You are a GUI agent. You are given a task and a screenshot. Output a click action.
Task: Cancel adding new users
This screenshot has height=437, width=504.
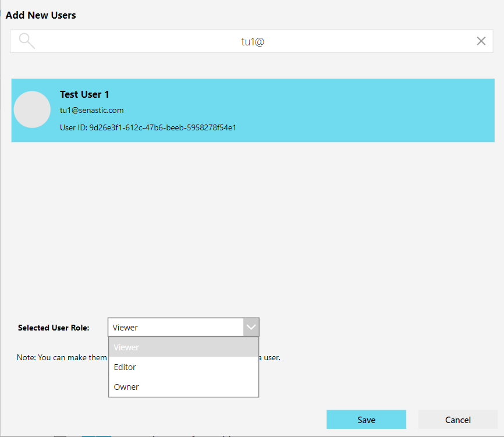coord(457,420)
